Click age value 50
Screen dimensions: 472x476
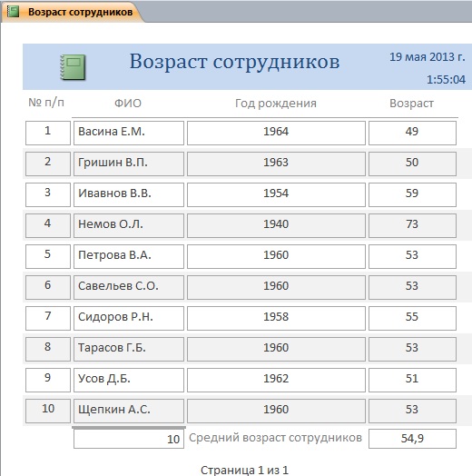tap(412, 164)
